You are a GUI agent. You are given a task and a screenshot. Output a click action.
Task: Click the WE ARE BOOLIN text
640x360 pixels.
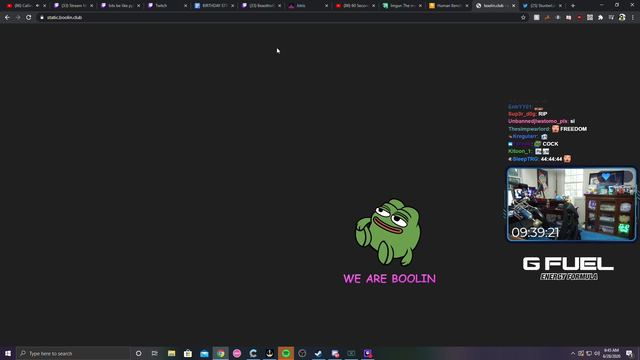[389, 279]
